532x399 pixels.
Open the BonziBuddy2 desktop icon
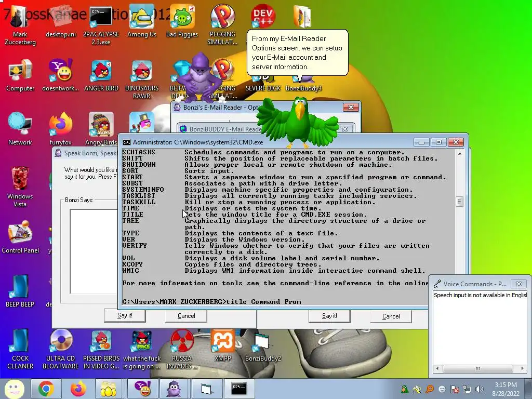tap(263, 345)
